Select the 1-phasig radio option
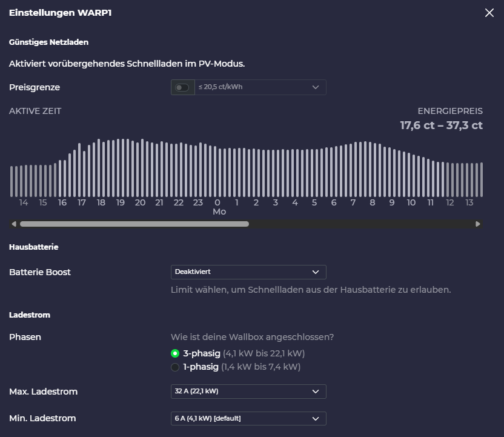Screen dimensions: 504x437 (176, 367)
